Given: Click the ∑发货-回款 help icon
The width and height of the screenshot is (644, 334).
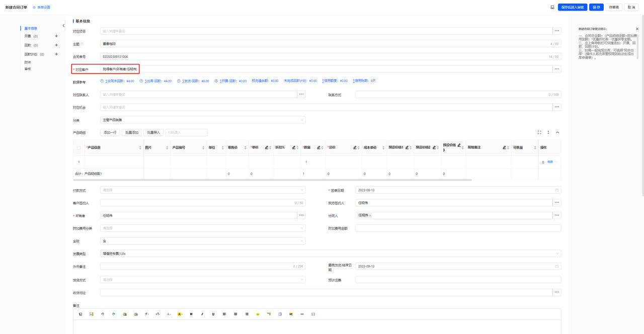Looking at the screenshot, I should tap(179, 81).
